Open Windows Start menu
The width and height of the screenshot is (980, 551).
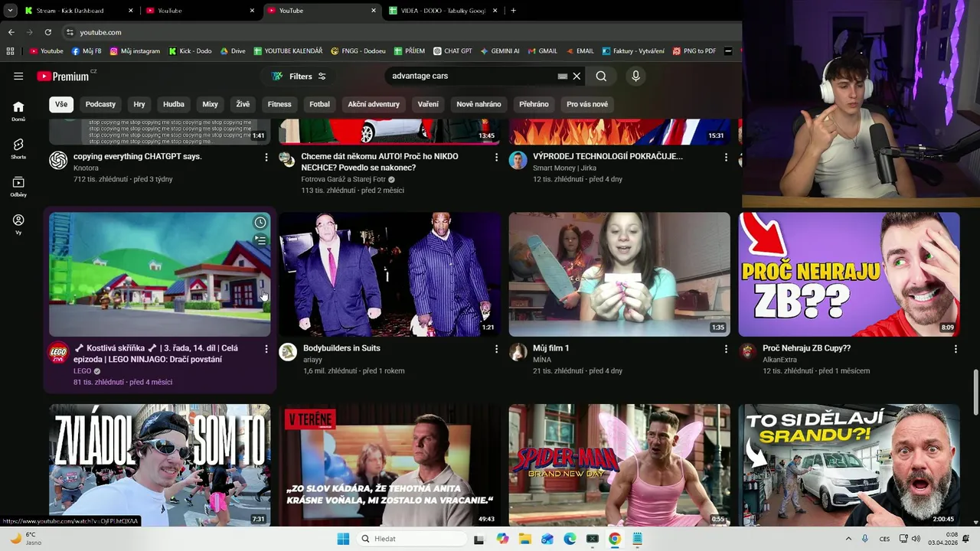(x=343, y=539)
